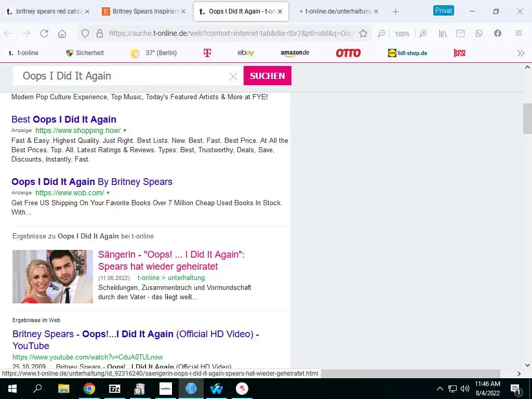Viewport: 532px width, 399px height.
Task: Close the Britney Spears Inspiriert tab
Action: tap(183, 11)
